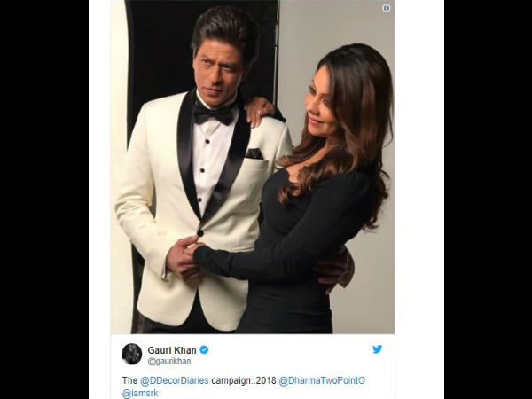This screenshot has height=399, width=532.
Task: Click the word 'The' starting the tweet
Action: coord(130,380)
